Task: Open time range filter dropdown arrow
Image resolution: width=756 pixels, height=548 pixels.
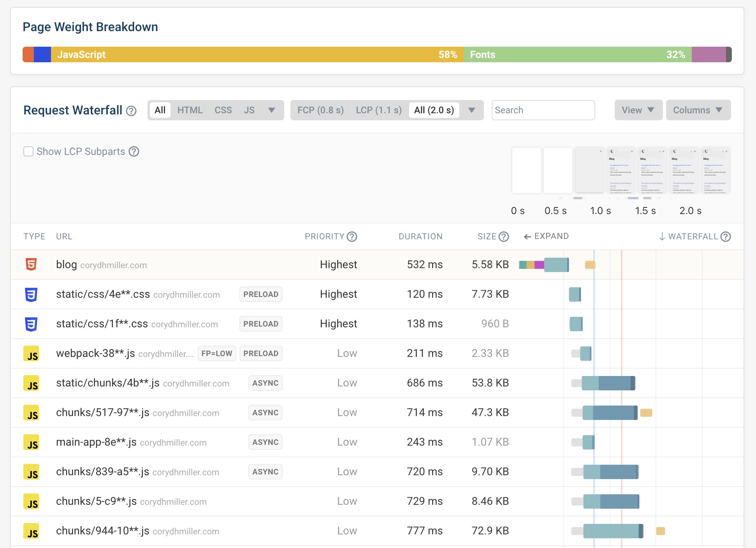Action: pyautogui.click(x=471, y=110)
